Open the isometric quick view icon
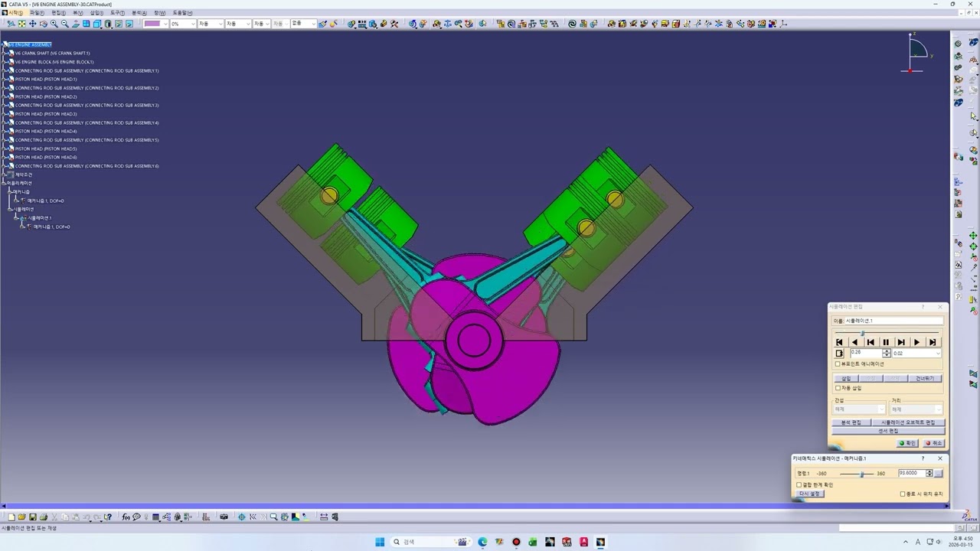The image size is (980, 551). tap(96, 24)
